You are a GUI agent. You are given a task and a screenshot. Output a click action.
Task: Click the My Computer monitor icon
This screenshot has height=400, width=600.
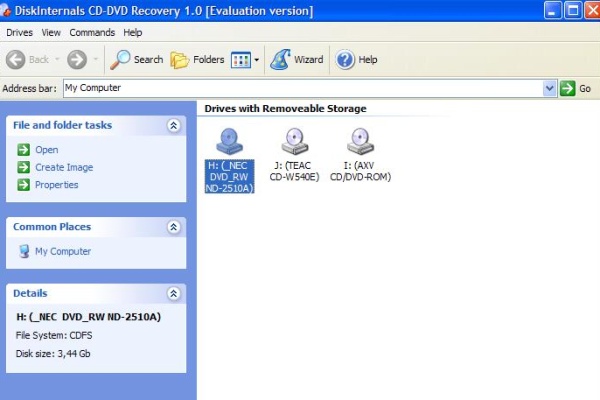pos(24,251)
